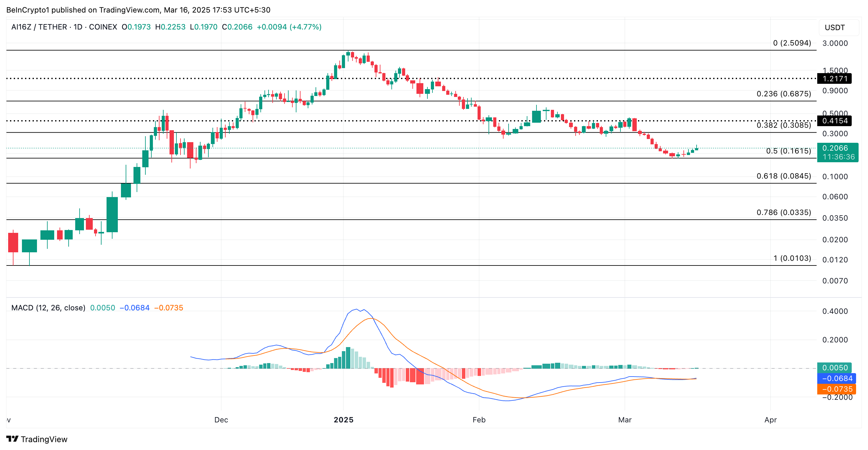The height and width of the screenshot is (450, 868).
Task: Click the 0.382 (0.3085) Fibonacci label
Action: 783,125
